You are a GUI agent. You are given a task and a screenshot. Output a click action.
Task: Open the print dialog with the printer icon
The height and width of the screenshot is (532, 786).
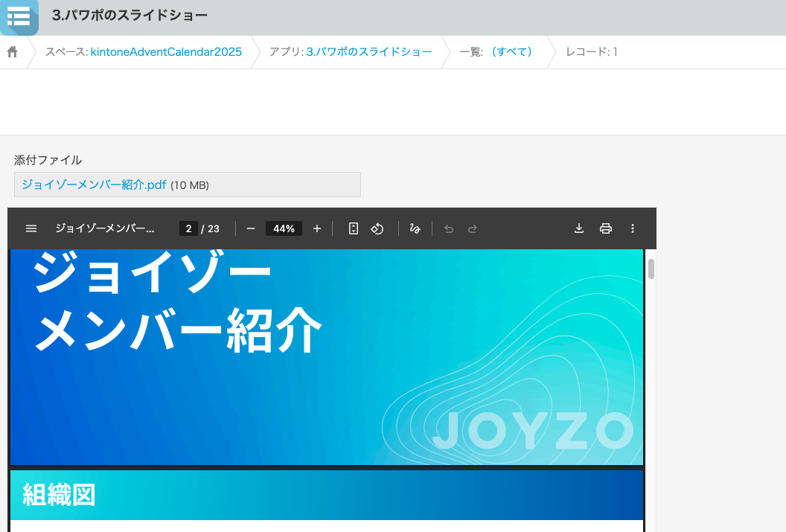coord(606,228)
